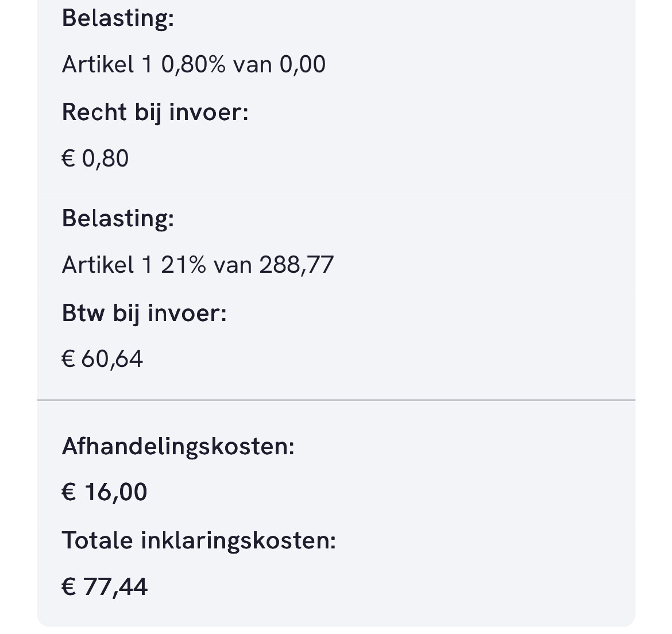Click the euro symbol before 16,00
The width and height of the screenshot is (672, 634).
coord(68,492)
